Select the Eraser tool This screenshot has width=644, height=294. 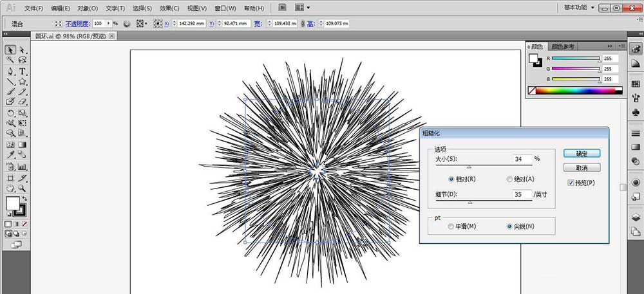pos(22,101)
